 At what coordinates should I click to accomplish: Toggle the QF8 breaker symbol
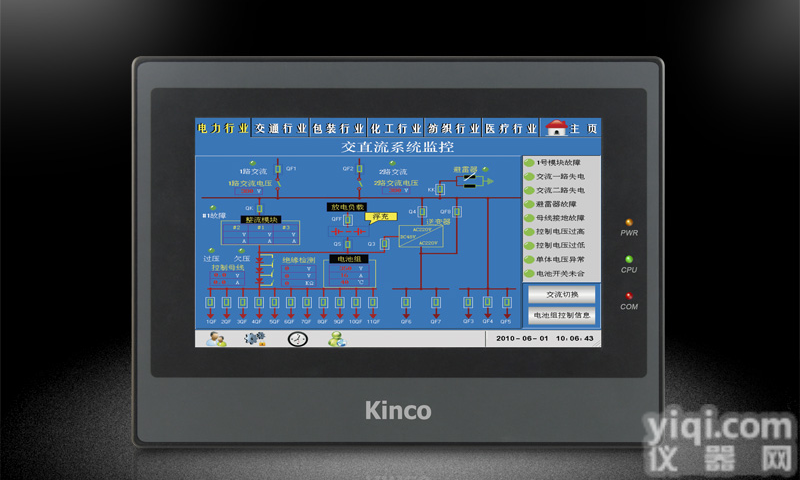[x=457, y=211]
